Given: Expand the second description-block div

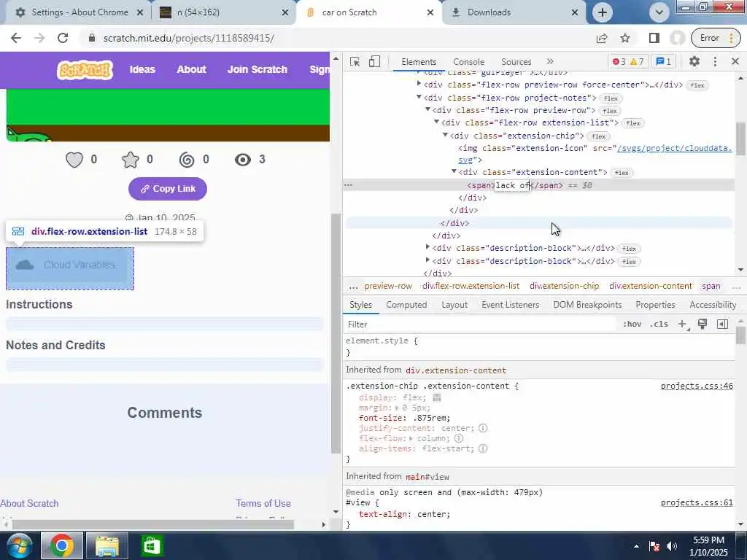Looking at the screenshot, I should 427,260.
